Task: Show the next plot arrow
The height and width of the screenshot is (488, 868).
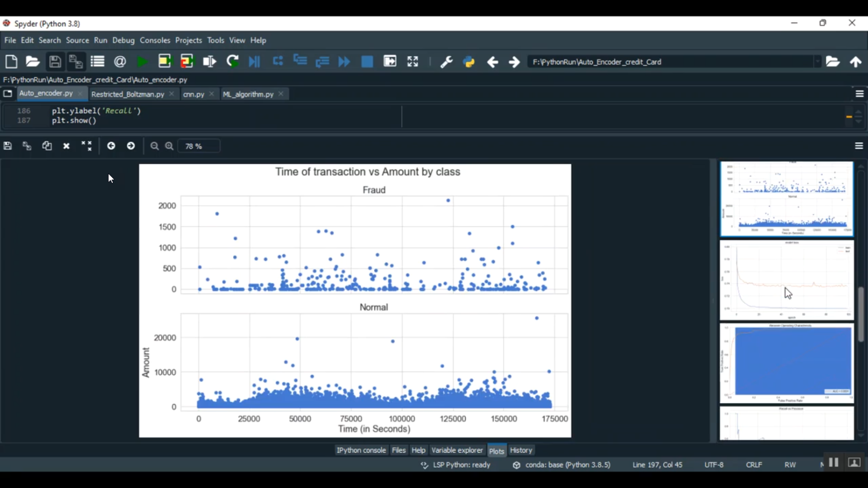Action: coord(131,146)
